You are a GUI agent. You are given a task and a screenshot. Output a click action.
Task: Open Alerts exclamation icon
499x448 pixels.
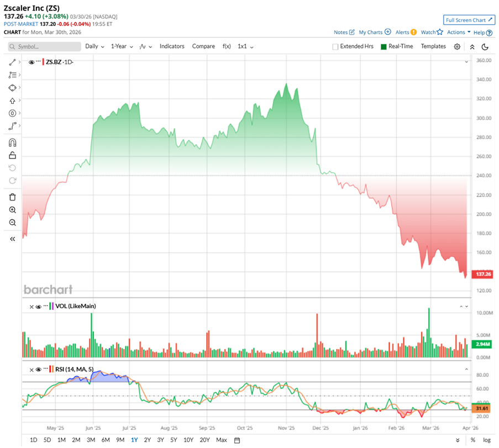click(413, 32)
